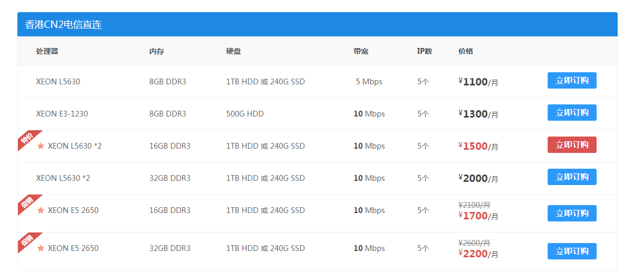Click the crossed-out ¥2100/月 price

(x=474, y=205)
